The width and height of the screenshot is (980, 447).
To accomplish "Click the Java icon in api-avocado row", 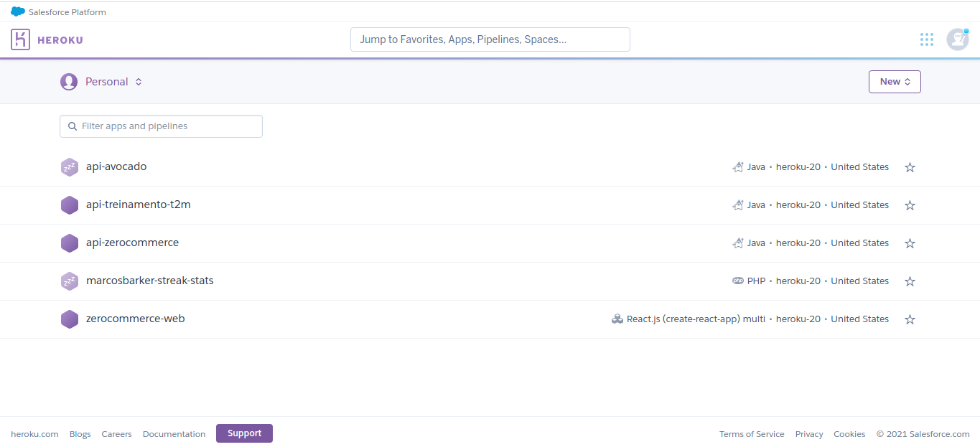I will pos(738,167).
